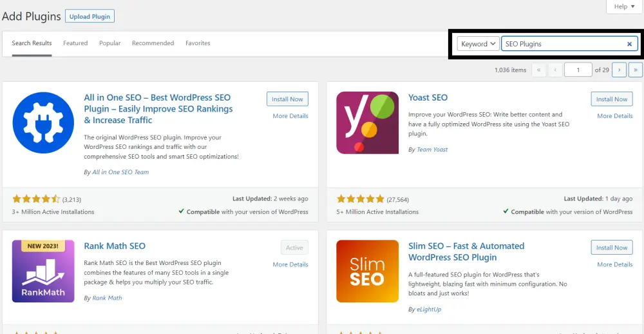The height and width of the screenshot is (334, 644).
Task: Open More Details for All in One SEO
Action: coord(290,116)
